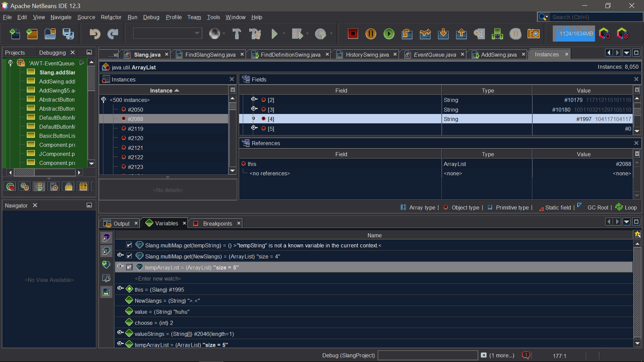Image resolution: width=644 pixels, height=362 pixels.
Task: Click the New Project toolbar icon
Action: pyautogui.click(x=32, y=34)
